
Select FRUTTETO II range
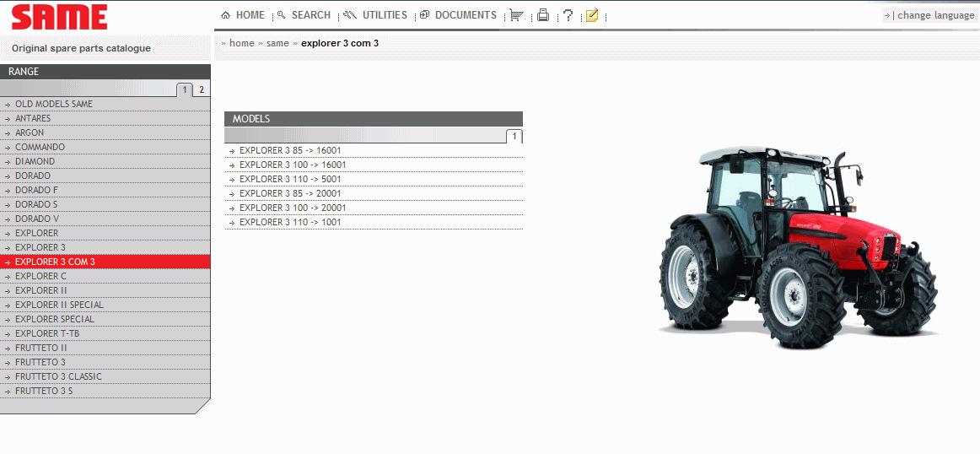click(105, 349)
